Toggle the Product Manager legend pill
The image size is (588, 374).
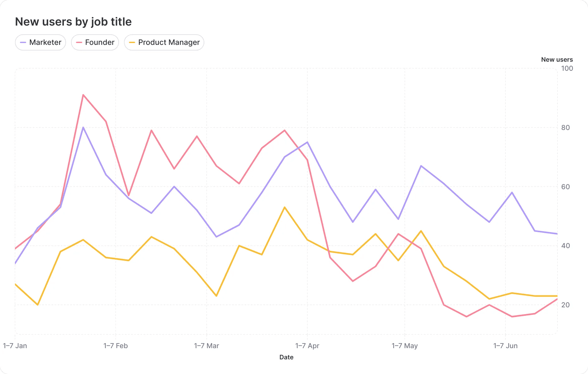pos(164,42)
